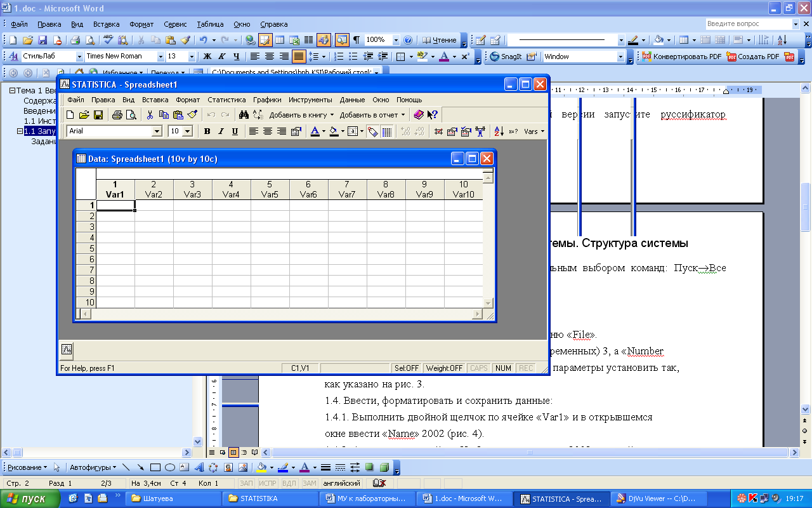Open STATISTICA's Инструменты menu

point(310,100)
